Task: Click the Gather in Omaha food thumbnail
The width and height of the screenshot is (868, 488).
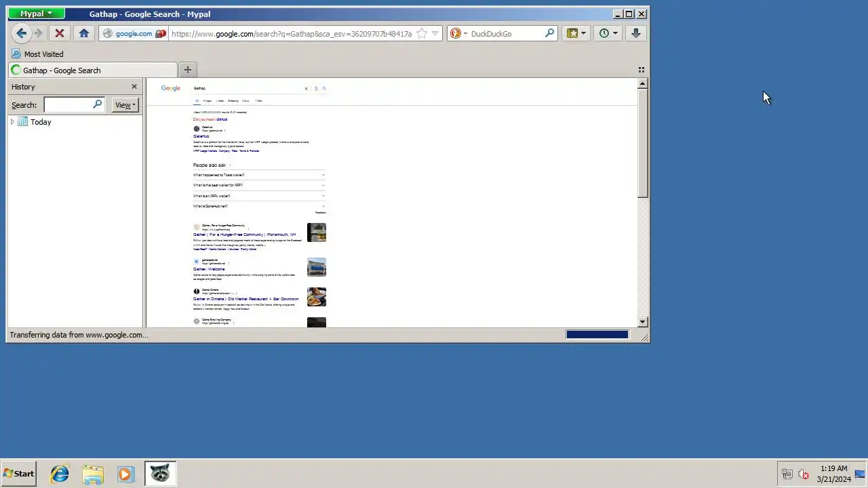Action: pos(317,297)
